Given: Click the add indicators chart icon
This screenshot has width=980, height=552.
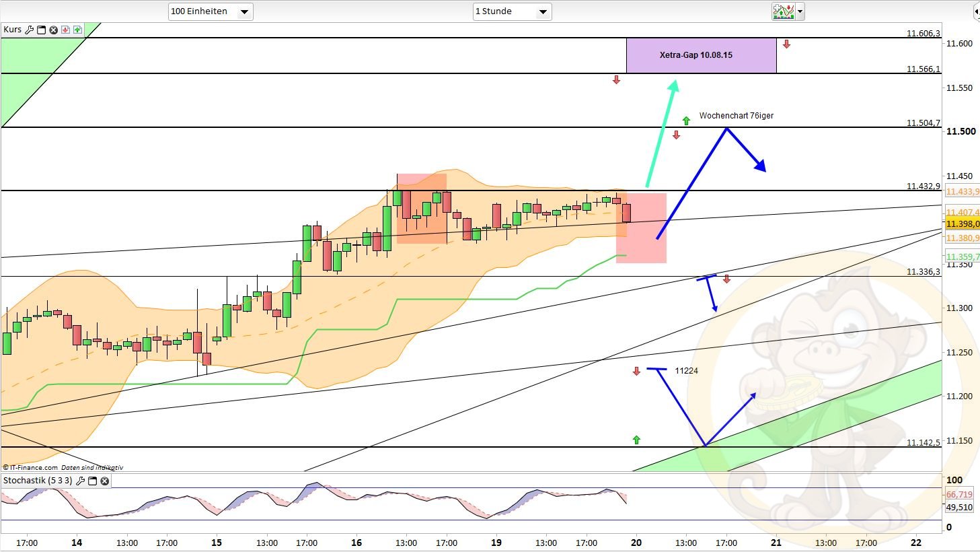Looking at the screenshot, I should (783, 11).
